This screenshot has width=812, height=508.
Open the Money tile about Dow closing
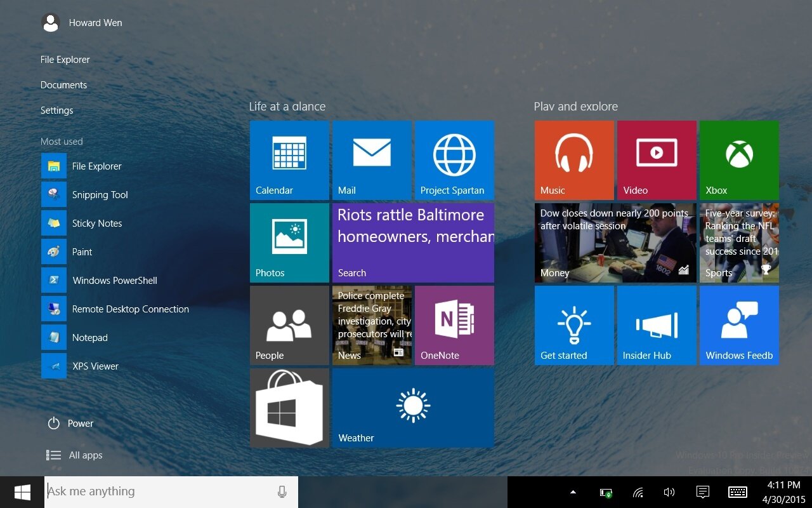(x=615, y=243)
